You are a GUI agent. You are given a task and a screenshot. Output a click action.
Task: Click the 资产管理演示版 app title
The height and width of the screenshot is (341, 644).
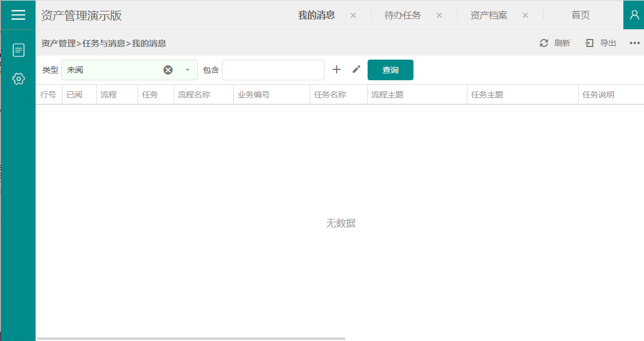click(81, 15)
